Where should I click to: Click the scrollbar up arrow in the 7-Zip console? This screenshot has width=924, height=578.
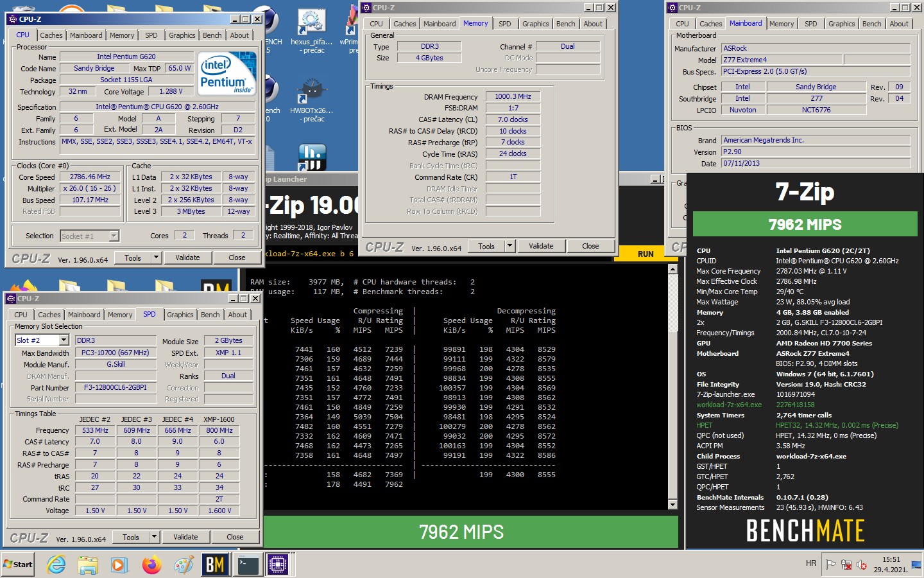click(x=672, y=269)
